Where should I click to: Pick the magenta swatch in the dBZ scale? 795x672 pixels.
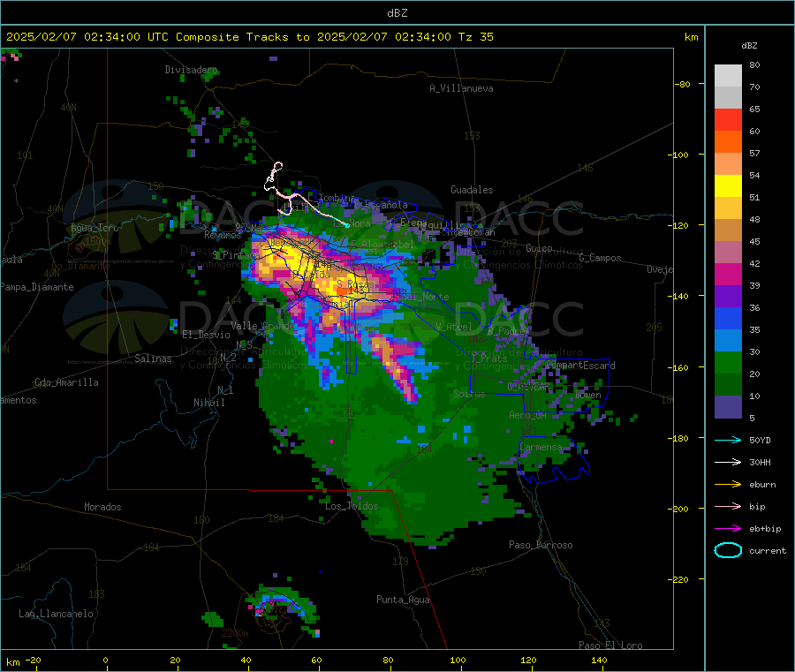click(x=728, y=274)
